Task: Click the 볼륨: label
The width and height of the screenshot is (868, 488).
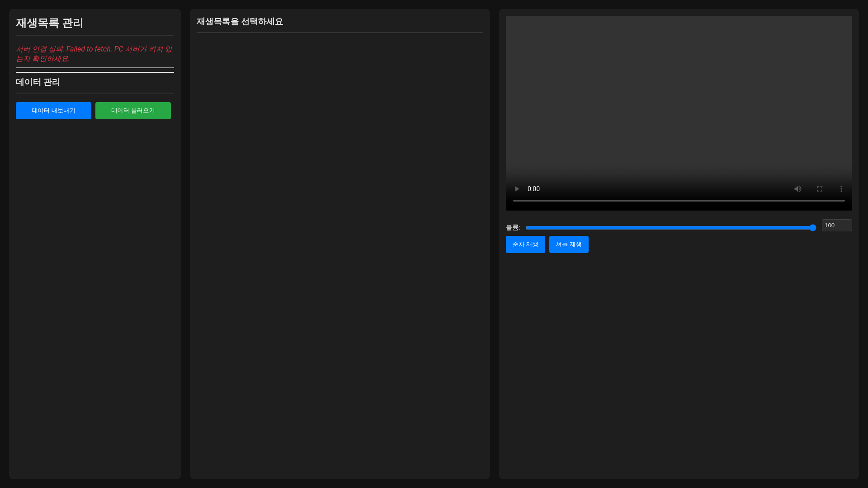Action: click(513, 228)
